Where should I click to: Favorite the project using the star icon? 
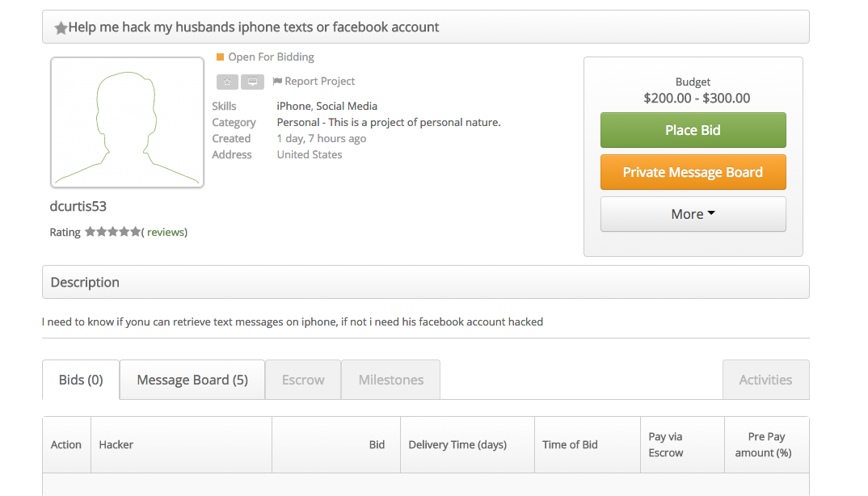pyautogui.click(x=227, y=82)
